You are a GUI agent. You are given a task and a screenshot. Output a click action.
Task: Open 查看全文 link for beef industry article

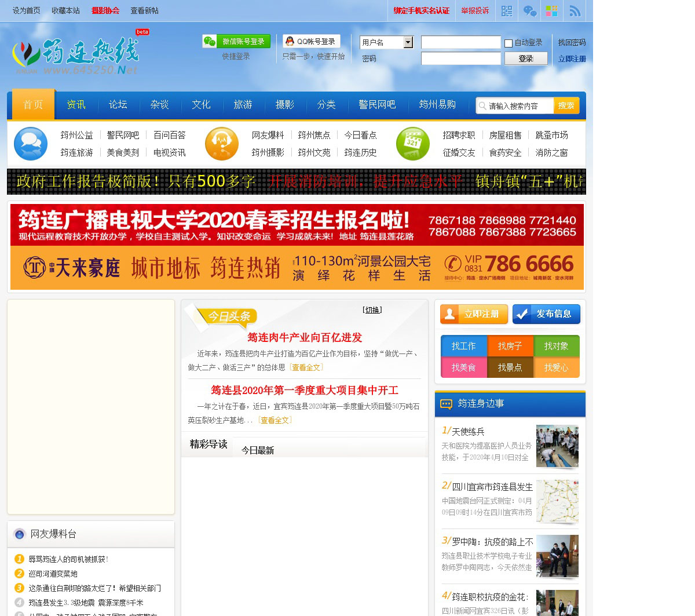306,367
